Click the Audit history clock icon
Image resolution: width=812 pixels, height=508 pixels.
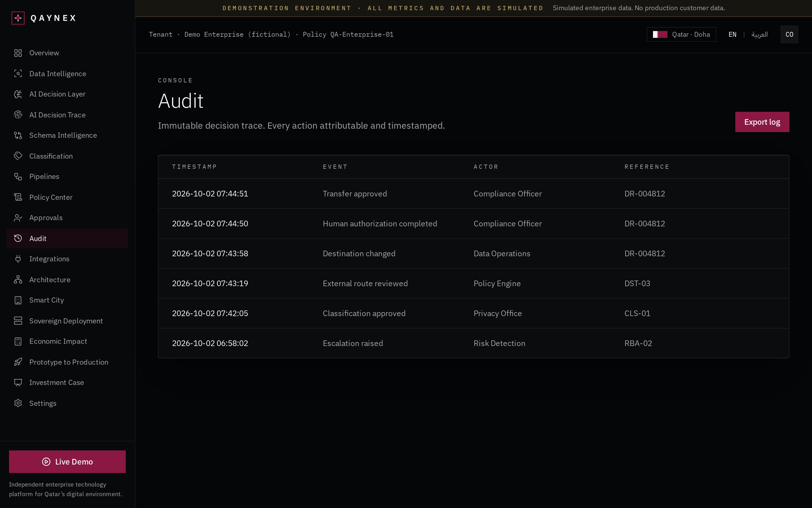point(18,238)
